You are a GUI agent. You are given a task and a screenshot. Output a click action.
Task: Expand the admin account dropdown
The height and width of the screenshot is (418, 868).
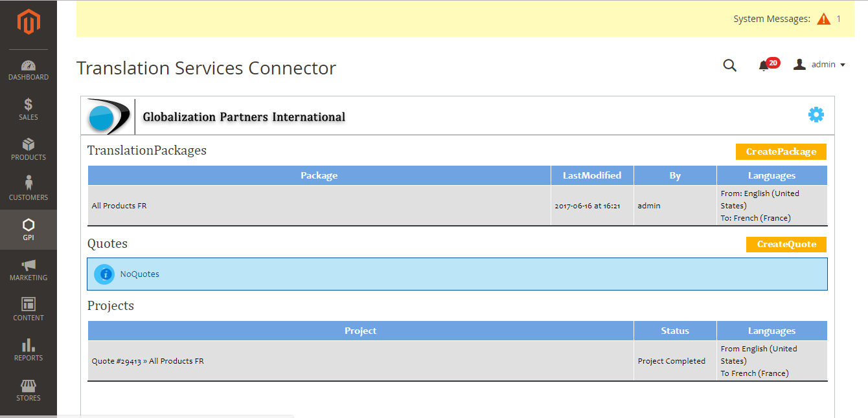(x=819, y=65)
